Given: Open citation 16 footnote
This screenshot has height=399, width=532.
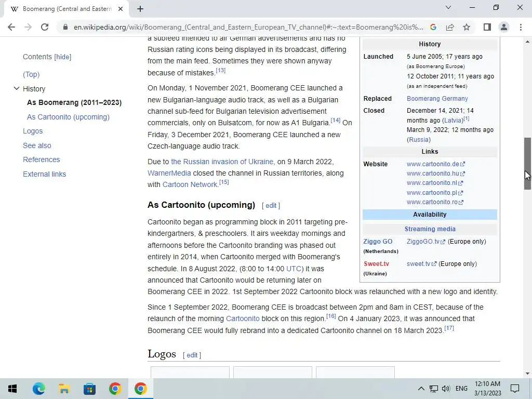Looking at the screenshot, I should point(331,316).
